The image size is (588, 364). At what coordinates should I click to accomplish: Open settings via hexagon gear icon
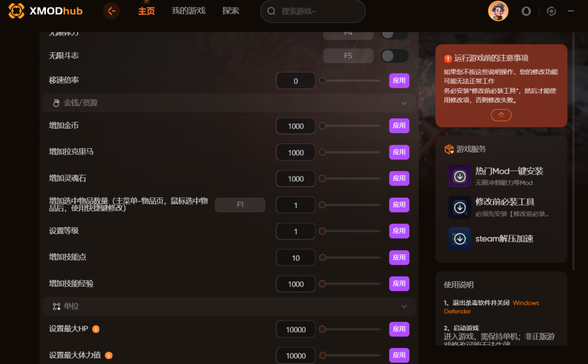(x=551, y=11)
